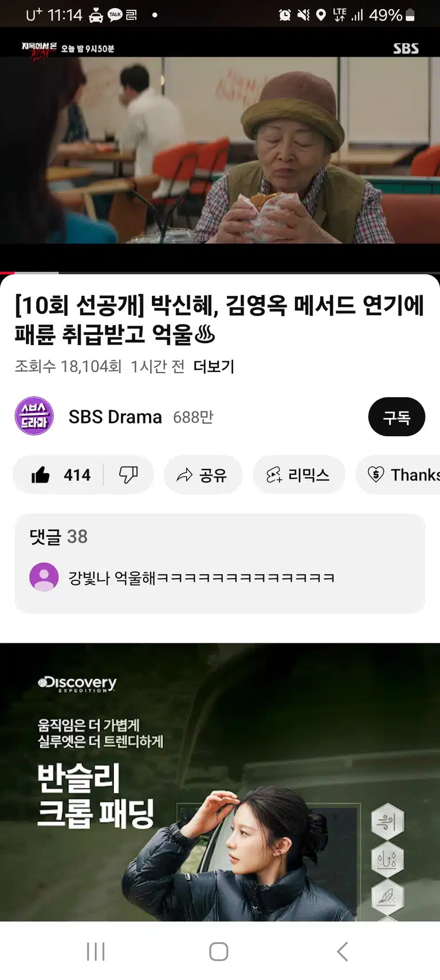
Task: Open Android recent apps button
Action: (x=96, y=951)
